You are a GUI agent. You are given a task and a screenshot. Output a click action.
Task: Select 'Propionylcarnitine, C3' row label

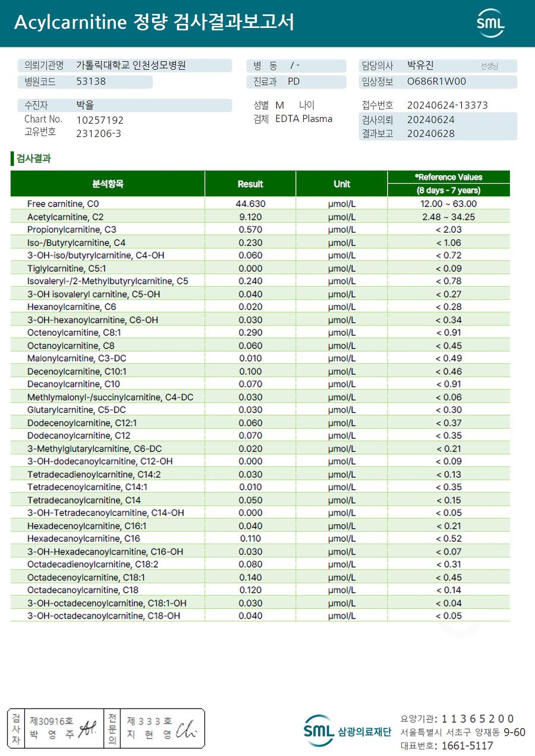72,230
